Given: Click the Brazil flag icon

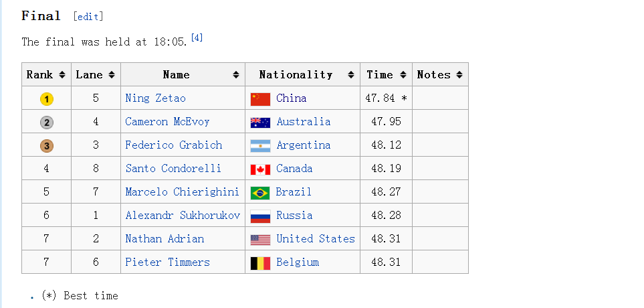Looking at the screenshot, I should pos(260,193).
